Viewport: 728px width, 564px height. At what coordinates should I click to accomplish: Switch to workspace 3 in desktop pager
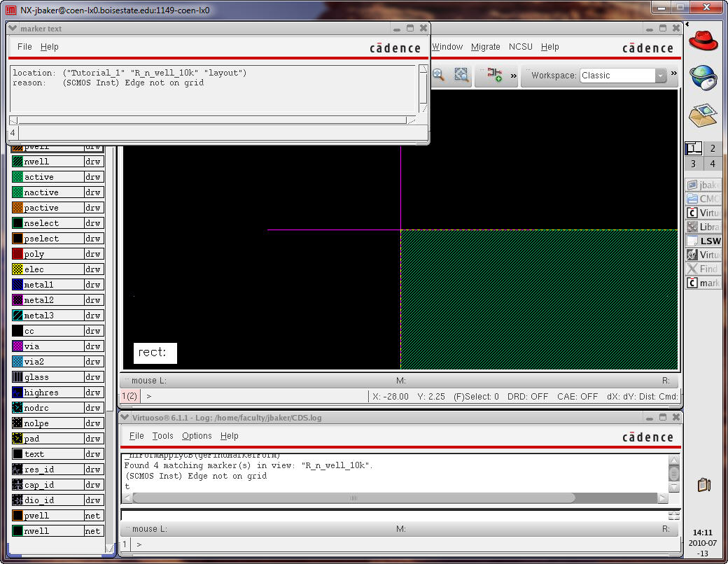(693, 164)
